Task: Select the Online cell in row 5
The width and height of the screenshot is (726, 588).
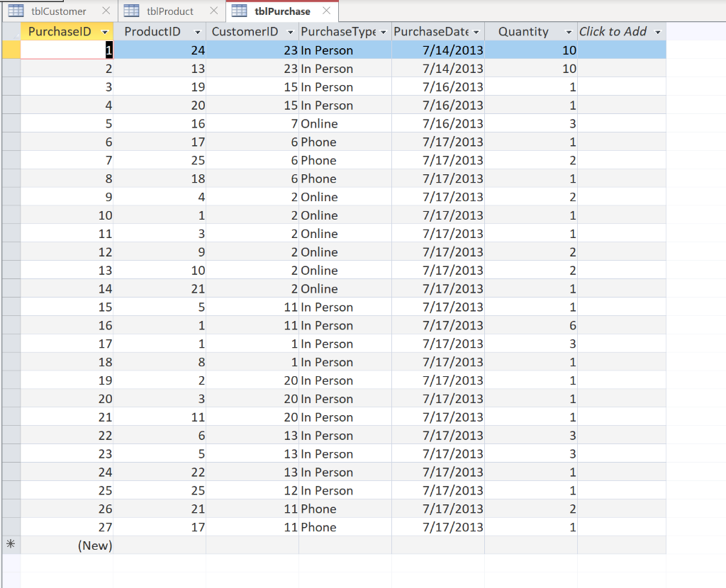Action: pos(344,123)
